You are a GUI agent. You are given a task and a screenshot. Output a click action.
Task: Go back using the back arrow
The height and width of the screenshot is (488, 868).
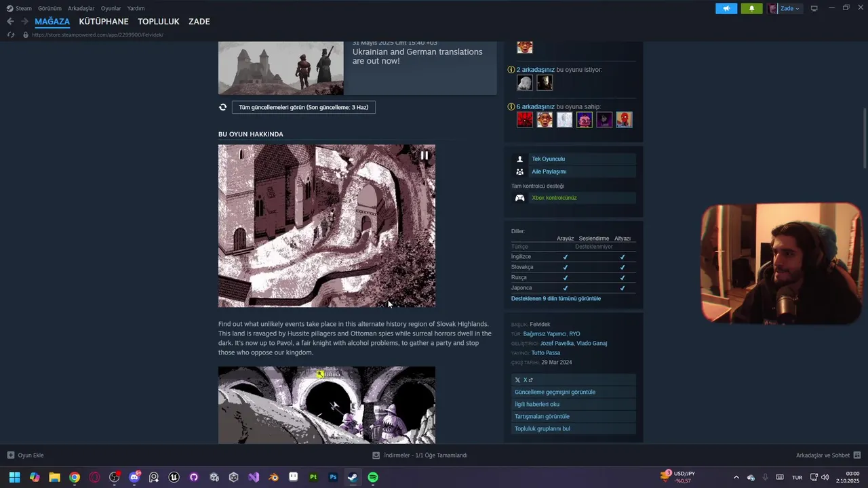[x=10, y=22]
